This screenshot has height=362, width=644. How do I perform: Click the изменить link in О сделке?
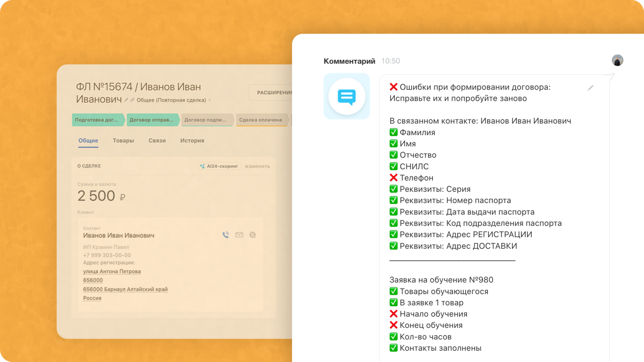coord(257,166)
